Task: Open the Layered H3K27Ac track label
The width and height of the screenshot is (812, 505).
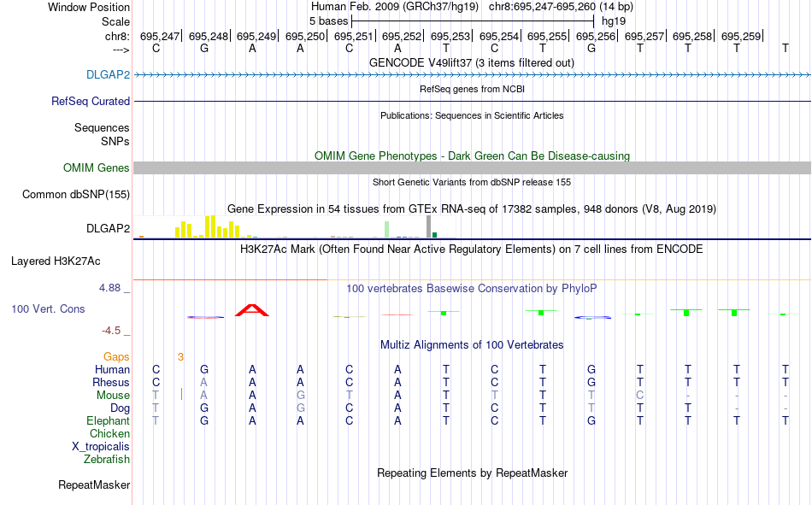Action: click(56, 261)
